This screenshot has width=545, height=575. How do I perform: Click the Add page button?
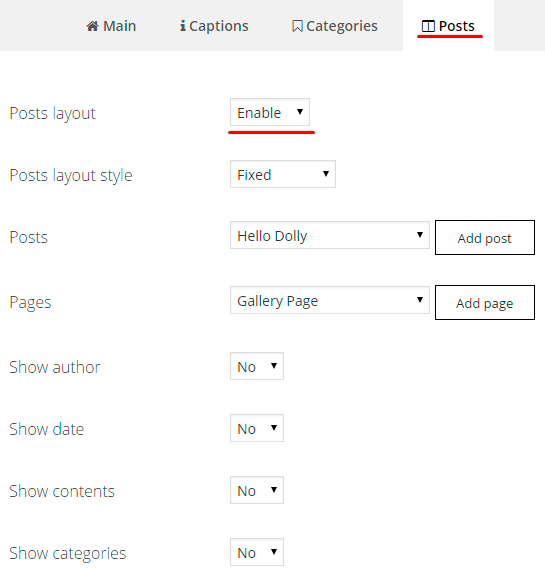[x=485, y=303]
